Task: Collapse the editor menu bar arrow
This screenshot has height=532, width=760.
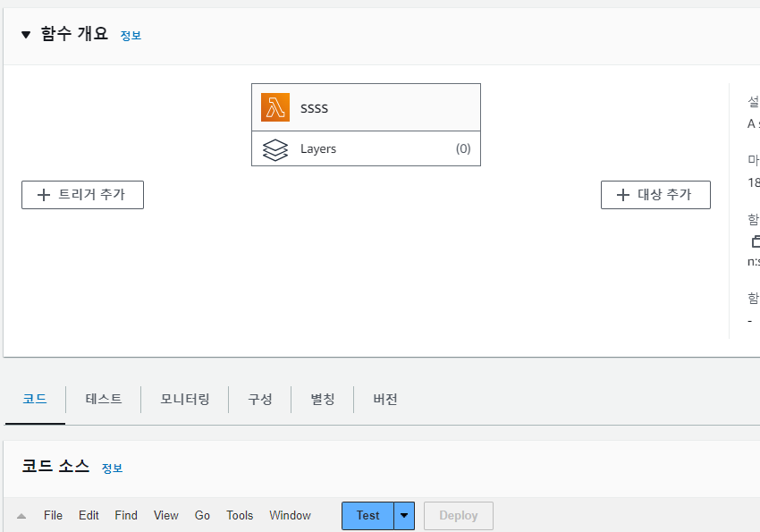Action: tap(21, 516)
